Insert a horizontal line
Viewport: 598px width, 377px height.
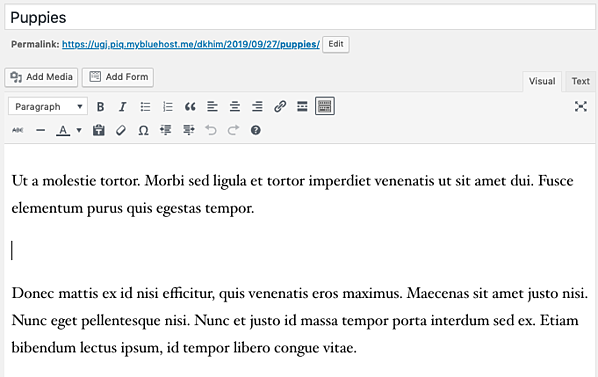click(x=40, y=130)
